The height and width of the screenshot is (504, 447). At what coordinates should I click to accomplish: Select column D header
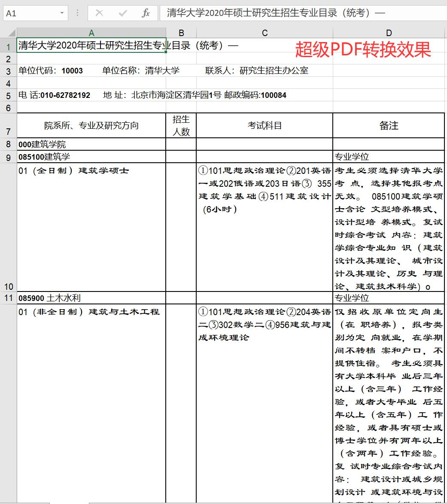point(389,33)
